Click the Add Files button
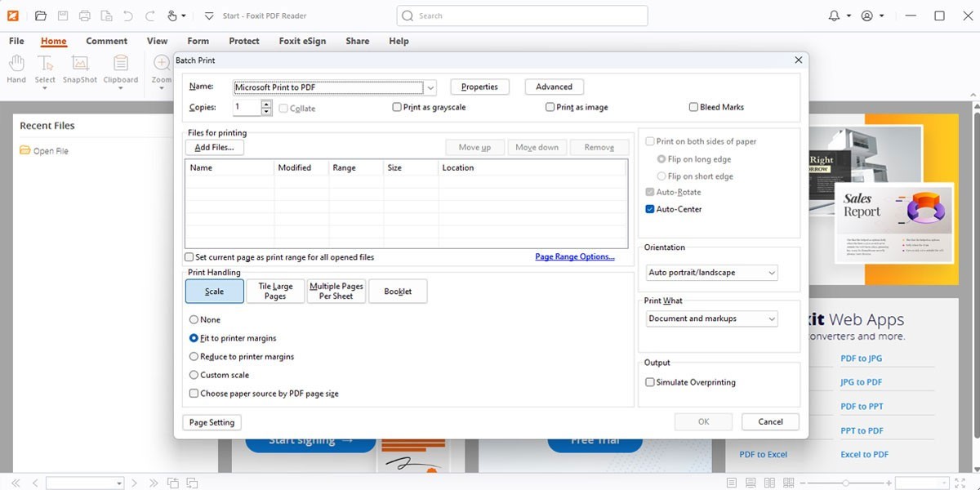Viewport: 980px width, 490px height. point(214,148)
